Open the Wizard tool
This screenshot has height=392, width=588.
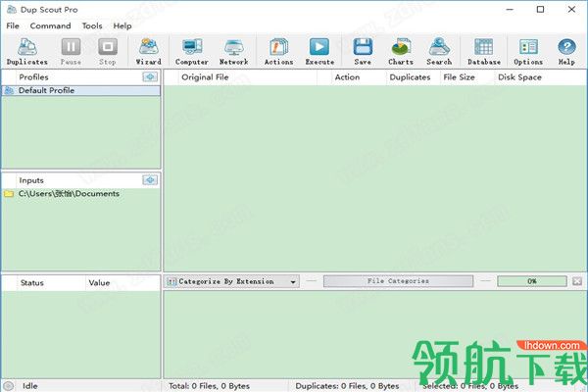coord(149,52)
